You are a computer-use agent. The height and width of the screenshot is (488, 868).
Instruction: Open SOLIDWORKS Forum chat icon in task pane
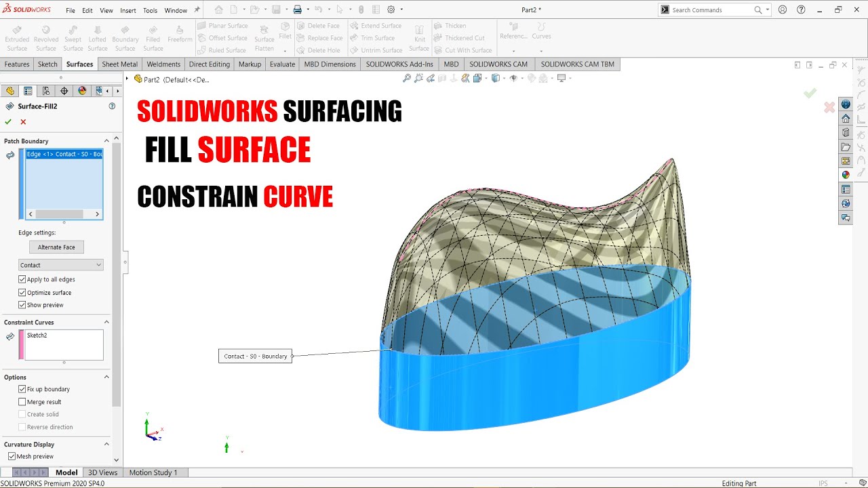pos(846,218)
